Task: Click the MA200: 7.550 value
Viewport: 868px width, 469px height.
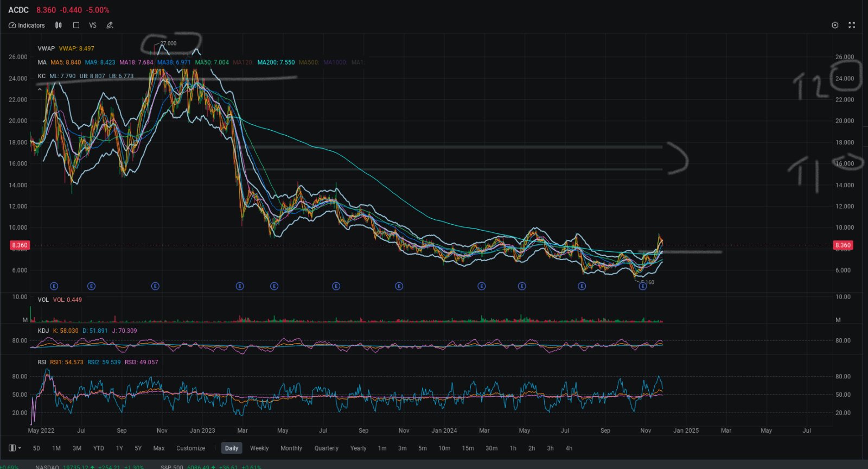Action: tap(276, 62)
